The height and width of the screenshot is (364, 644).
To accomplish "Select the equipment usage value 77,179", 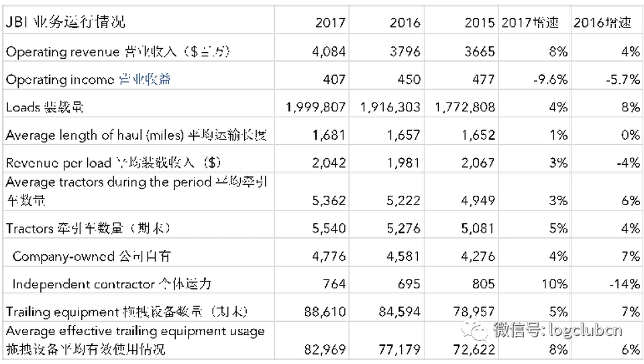I will point(400,350).
